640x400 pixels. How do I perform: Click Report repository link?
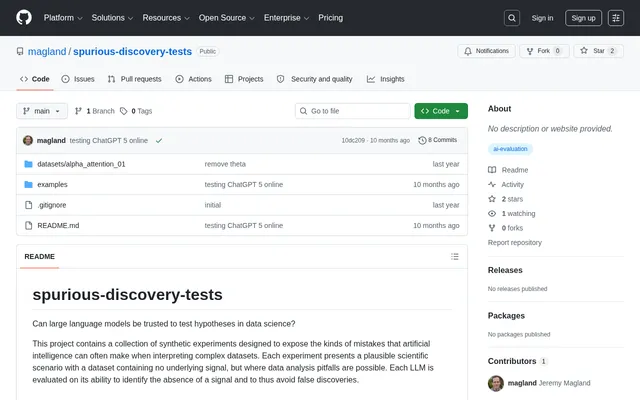515,243
